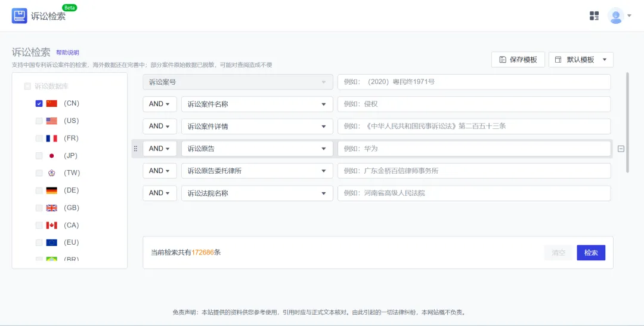This screenshot has height=326, width=644.
Task: Click the United States flag icon
Action: [x=52, y=121]
